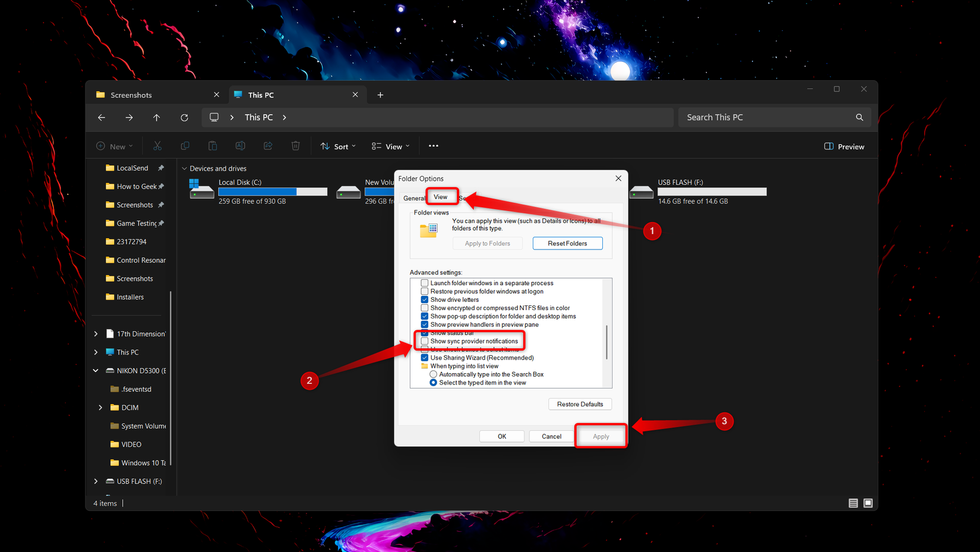This screenshot has width=980, height=552.
Task: Uncheck Use Sharing Wizard (Recommended)
Action: coord(425,358)
